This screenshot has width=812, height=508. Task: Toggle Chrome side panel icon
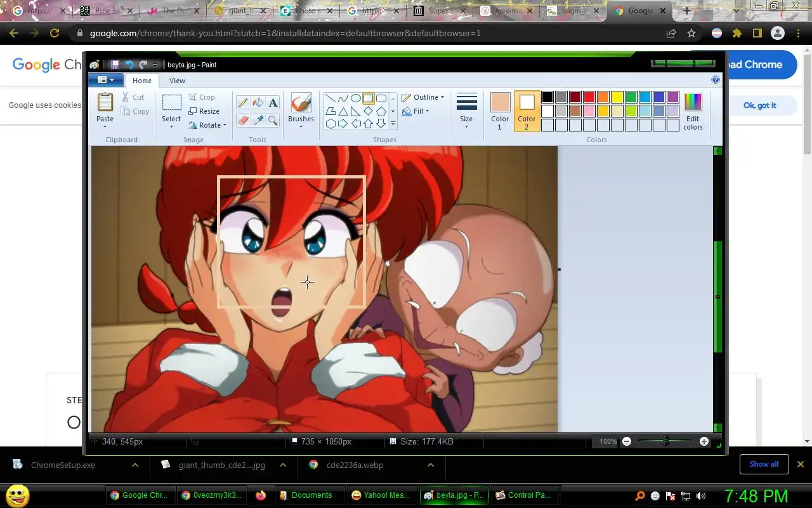757,33
